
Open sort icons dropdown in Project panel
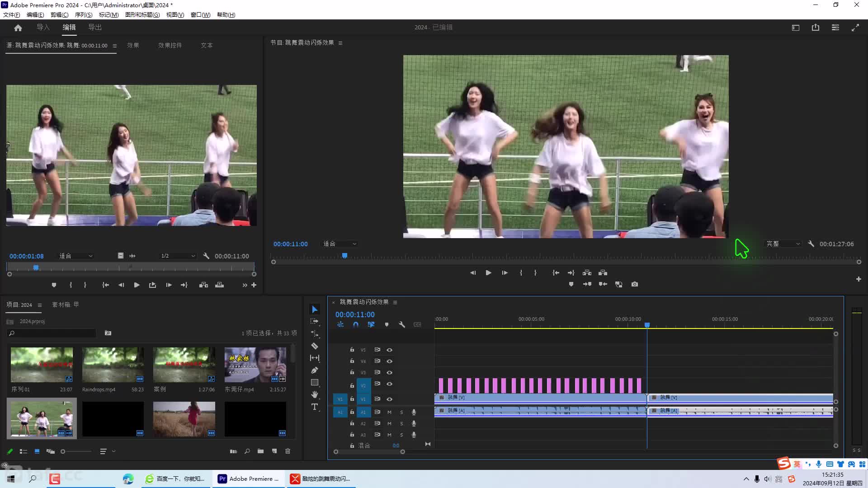coord(107,451)
